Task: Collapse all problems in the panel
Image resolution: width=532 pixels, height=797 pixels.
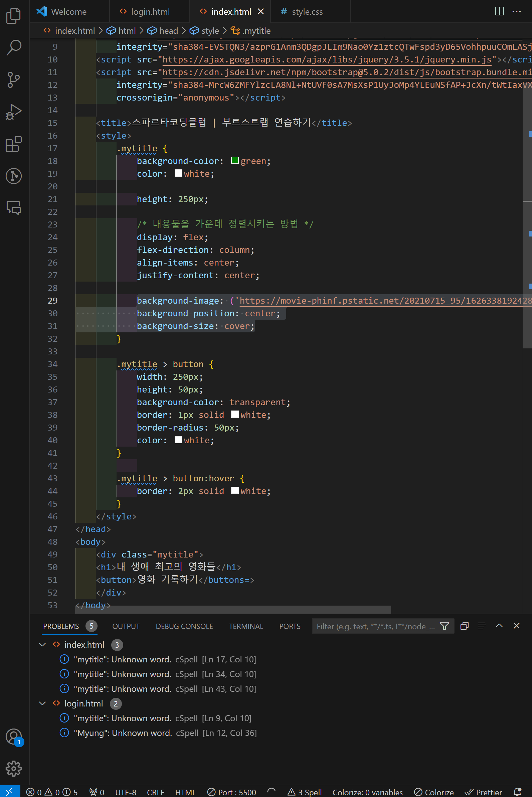Action: 465,626
